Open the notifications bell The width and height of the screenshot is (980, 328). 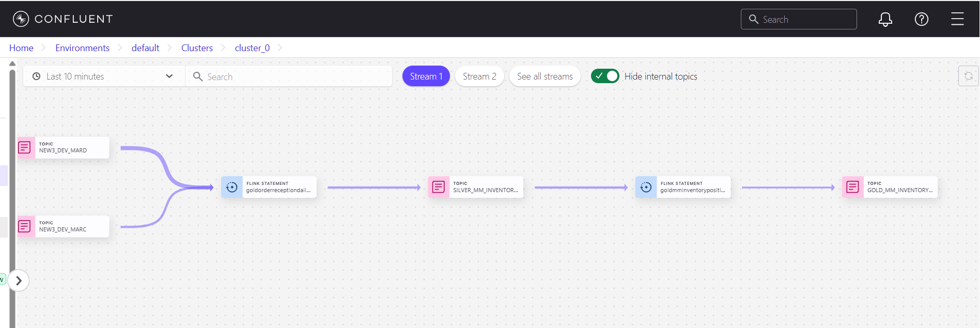[885, 19]
